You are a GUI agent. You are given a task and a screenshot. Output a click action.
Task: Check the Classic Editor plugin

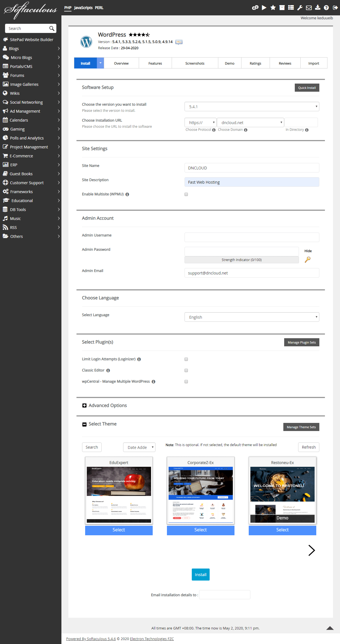(x=186, y=370)
